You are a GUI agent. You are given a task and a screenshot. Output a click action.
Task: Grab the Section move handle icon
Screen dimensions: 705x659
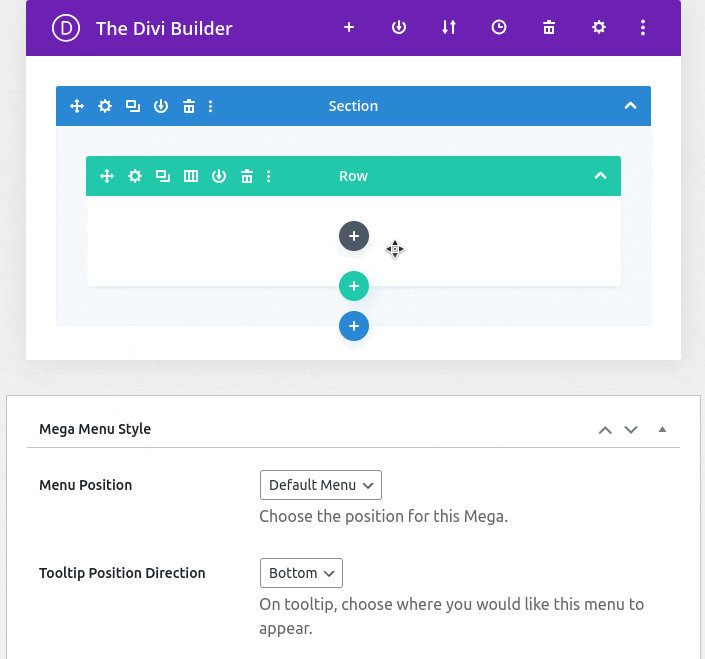click(77, 106)
